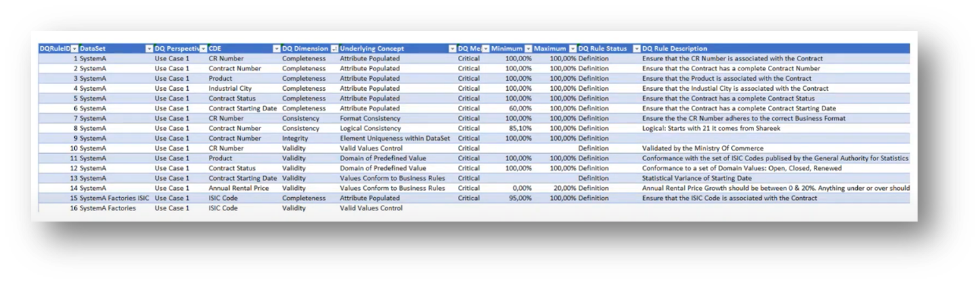980x284 pixels.
Task: Select the minimum value 60,00% cell
Action: click(x=520, y=108)
